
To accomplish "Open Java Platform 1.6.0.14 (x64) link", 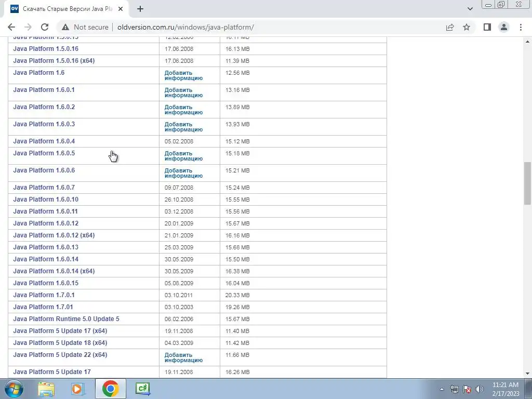I will point(54,271).
